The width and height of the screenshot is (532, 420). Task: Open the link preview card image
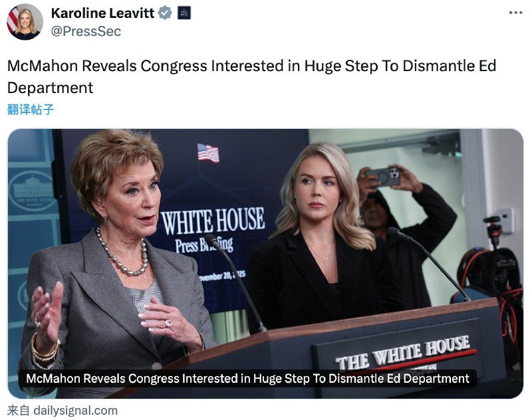point(265,263)
